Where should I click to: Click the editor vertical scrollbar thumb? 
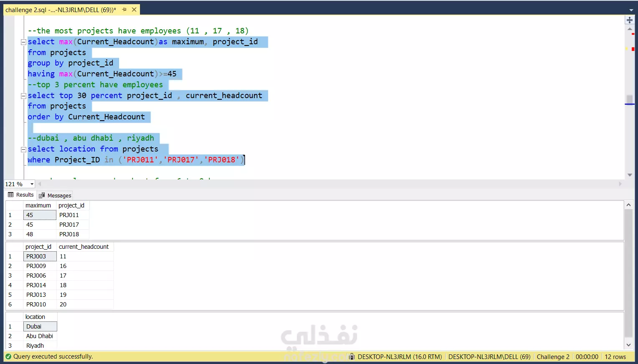(630, 99)
